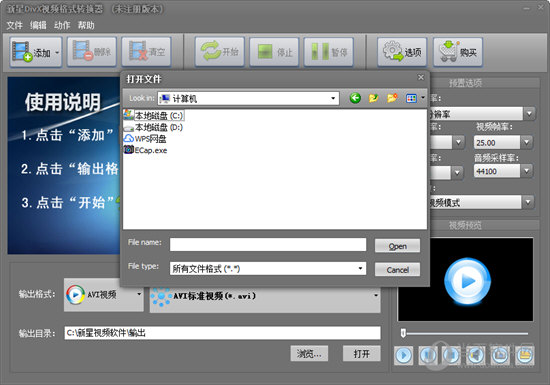The image size is (550, 385).
Task: Select 本地磁盘 (C:) in the file list
Action: [153, 115]
